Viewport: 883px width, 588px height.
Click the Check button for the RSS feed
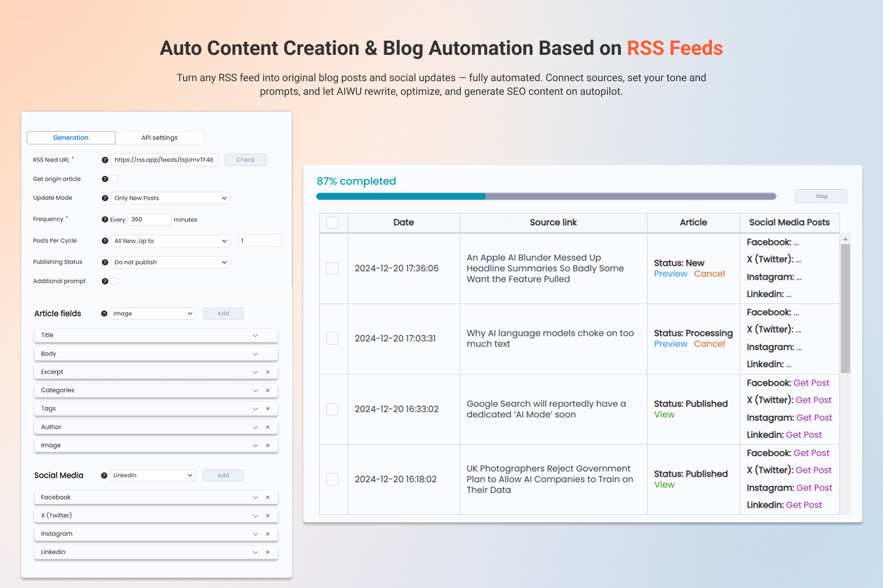tap(245, 159)
